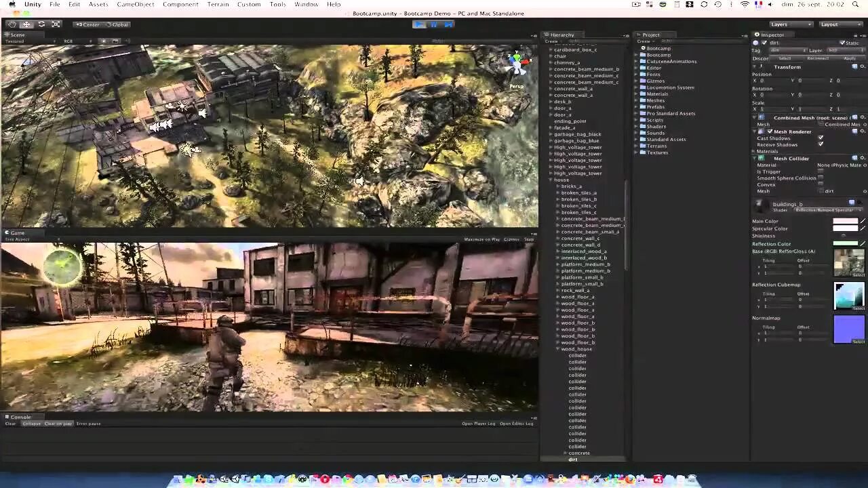Toggle scene lighting icon in Scene toolbar

tap(104, 41)
